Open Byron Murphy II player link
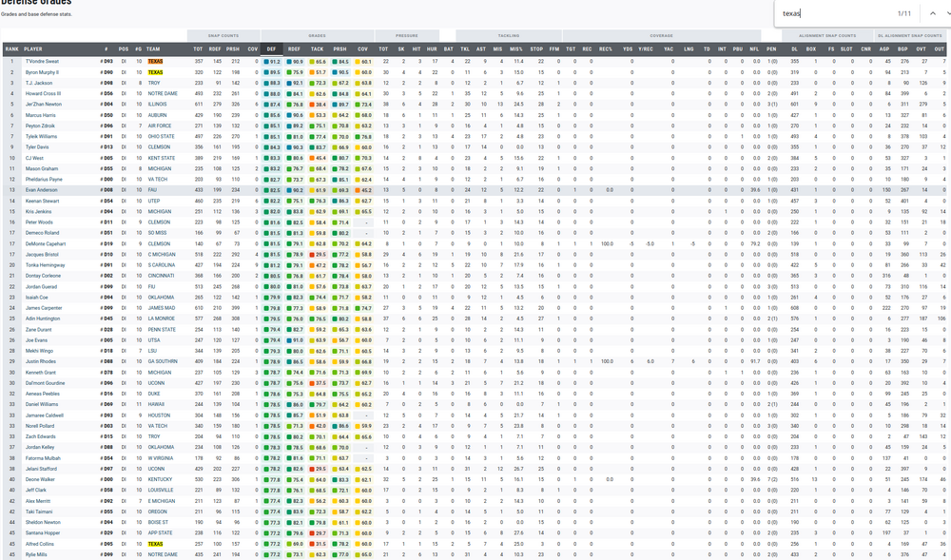The width and height of the screenshot is (951, 560). [42, 72]
